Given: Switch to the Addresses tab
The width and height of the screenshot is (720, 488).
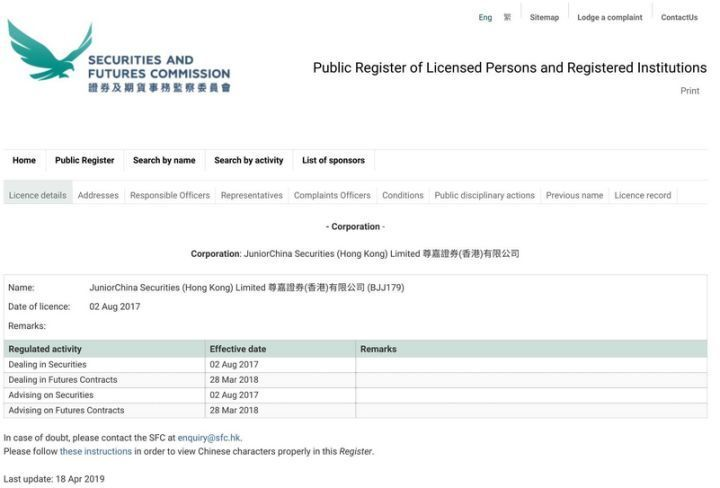Looking at the screenshot, I should click(98, 195).
